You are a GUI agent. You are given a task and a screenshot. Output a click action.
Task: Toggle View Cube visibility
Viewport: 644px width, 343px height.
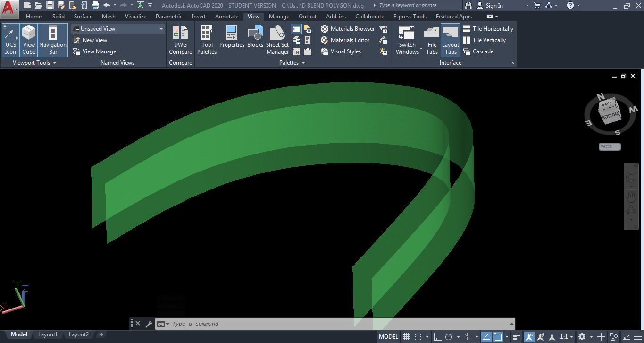click(x=29, y=40)
